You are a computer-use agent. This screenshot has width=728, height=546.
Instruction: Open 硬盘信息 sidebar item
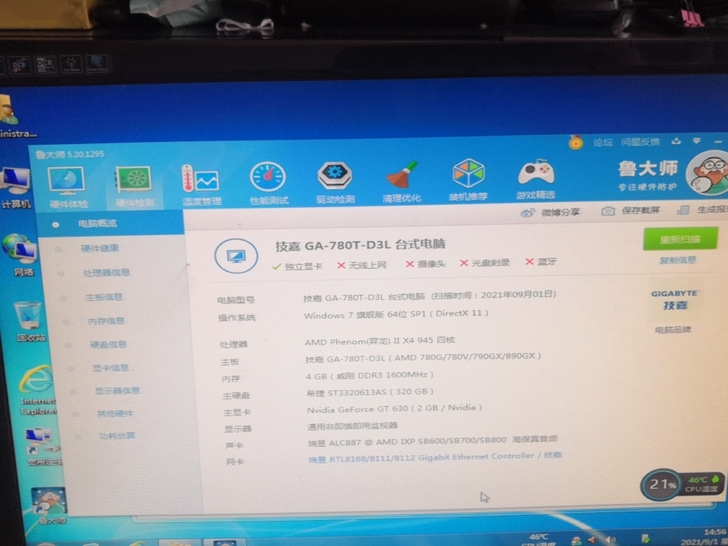108,344
